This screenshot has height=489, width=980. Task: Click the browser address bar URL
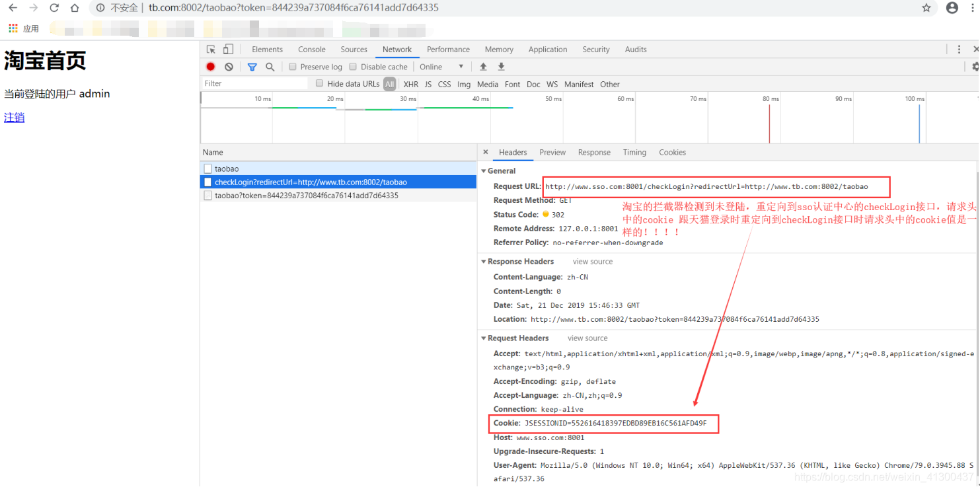(293, 8)
